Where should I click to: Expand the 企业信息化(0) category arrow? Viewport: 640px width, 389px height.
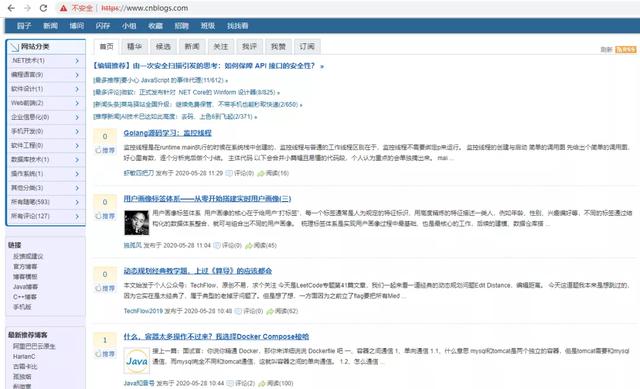pos(77,117)
